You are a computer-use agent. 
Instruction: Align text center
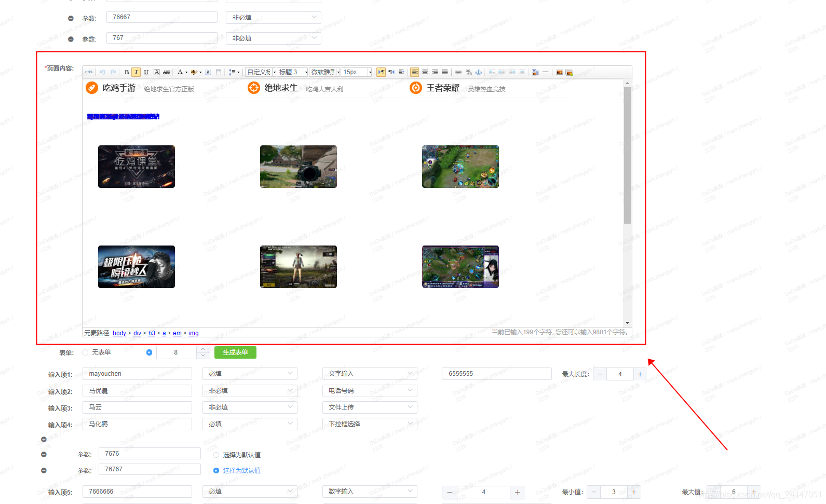[x=425, y=72]
